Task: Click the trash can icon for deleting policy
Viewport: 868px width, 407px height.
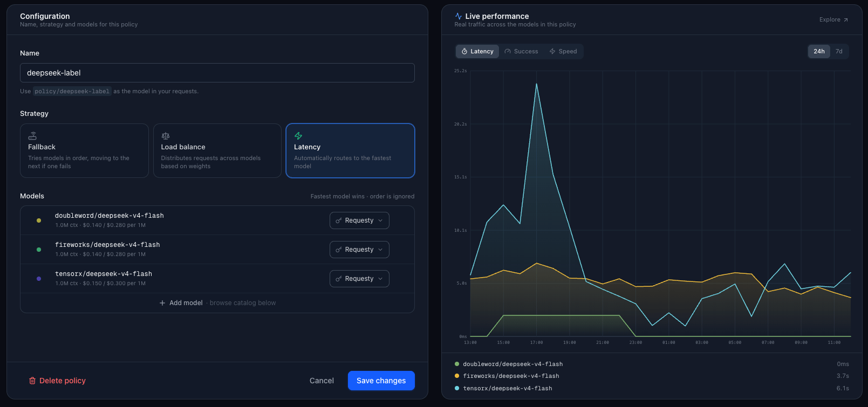Action: 32,381
